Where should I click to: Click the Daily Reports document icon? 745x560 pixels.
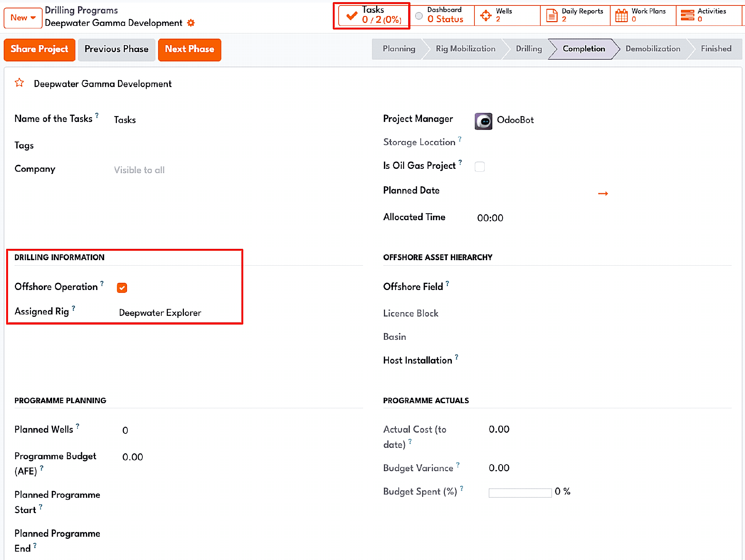552,16
